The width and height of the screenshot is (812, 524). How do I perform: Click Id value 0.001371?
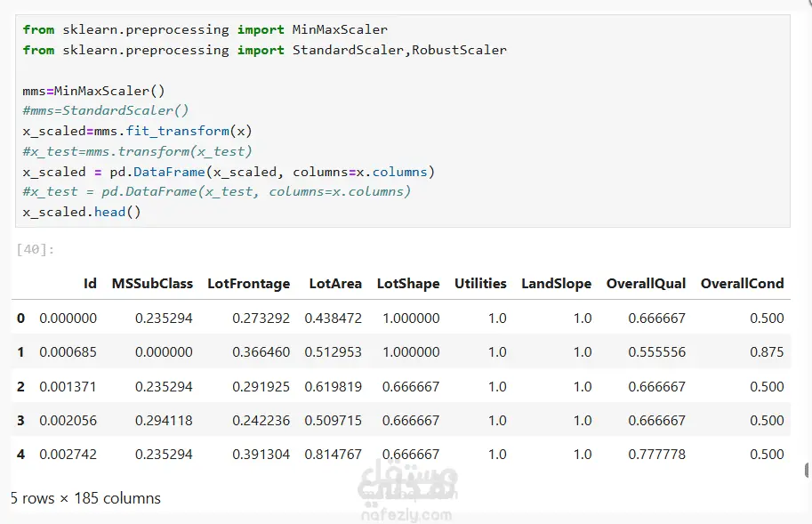coord(68,386)
